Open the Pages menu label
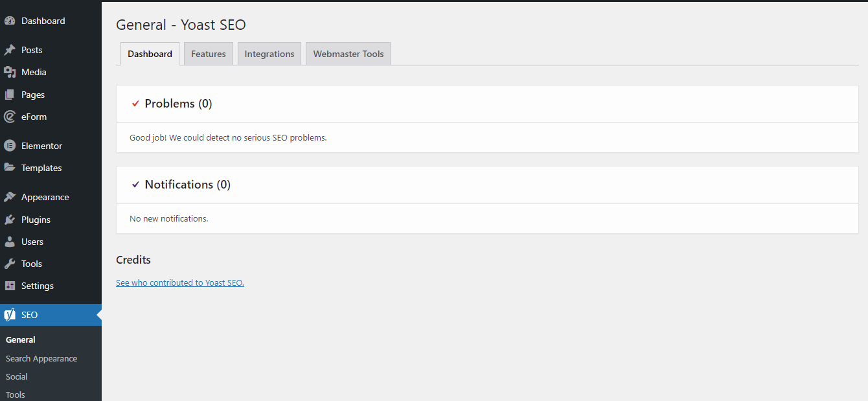868x401 pixels. click(x=33, y=95)
